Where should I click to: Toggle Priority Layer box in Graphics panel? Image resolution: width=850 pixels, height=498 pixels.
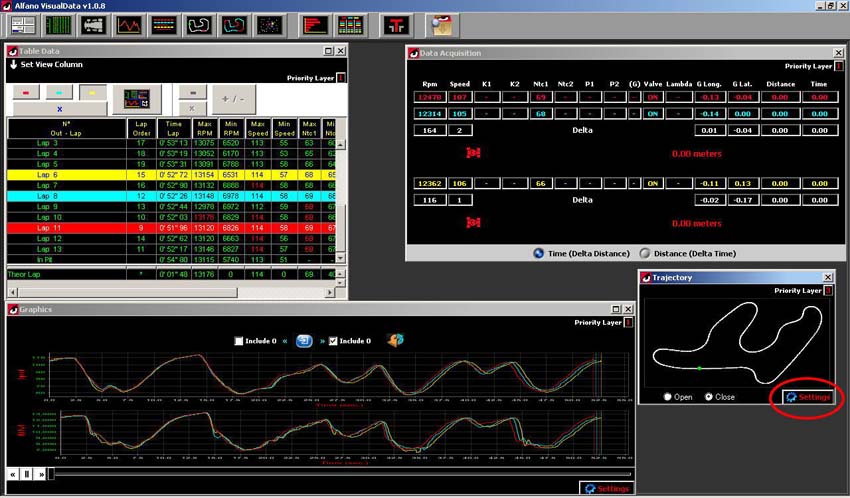pyautogui.click(x=628, y=322)
